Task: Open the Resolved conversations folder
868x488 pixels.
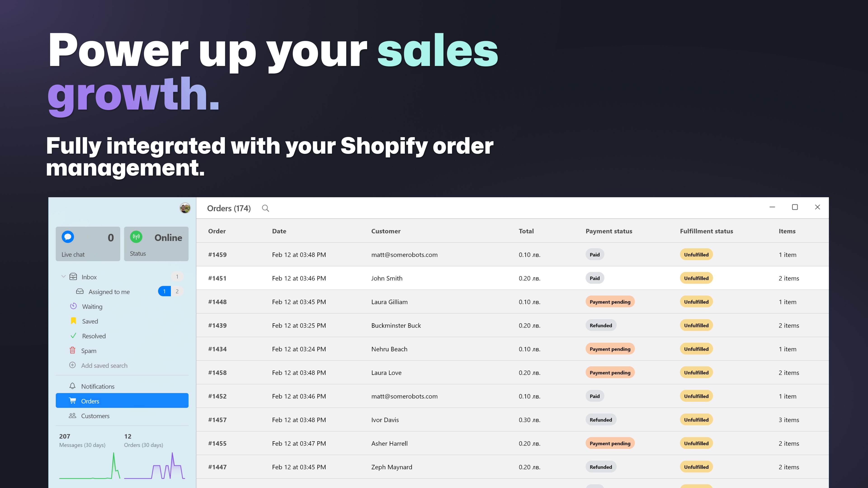Action: pyautogui.click(x=94, y=336)
